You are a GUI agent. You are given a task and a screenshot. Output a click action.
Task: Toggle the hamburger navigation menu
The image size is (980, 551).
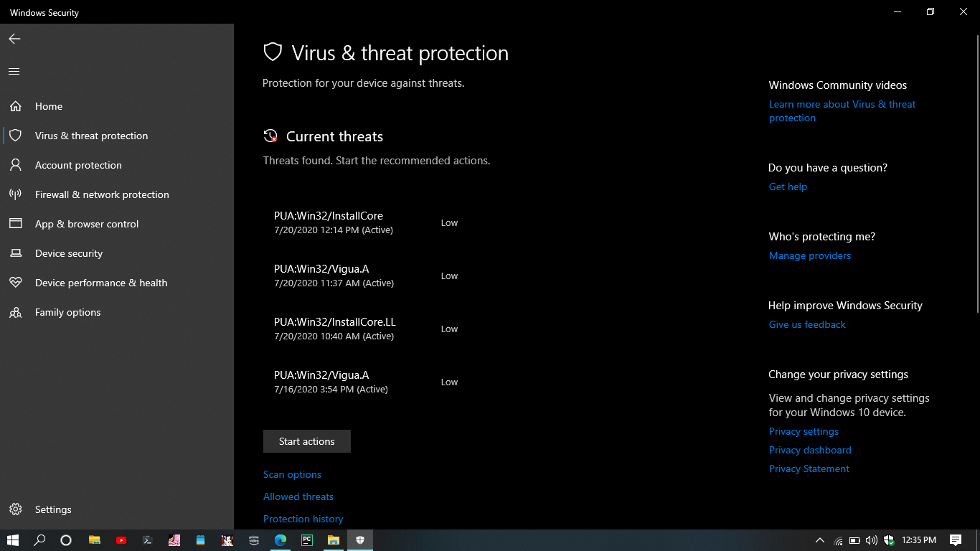(14, 71)
